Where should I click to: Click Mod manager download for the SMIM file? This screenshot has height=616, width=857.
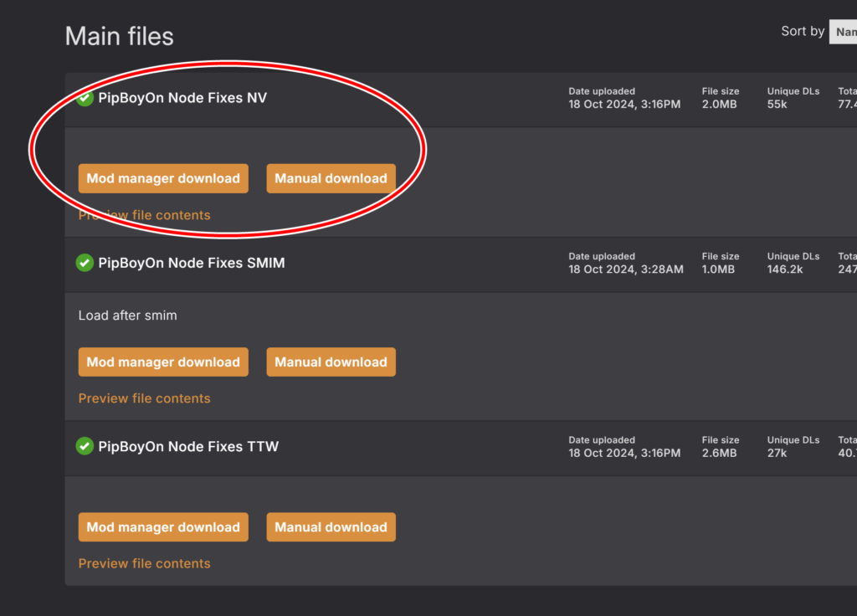[163, 362]
